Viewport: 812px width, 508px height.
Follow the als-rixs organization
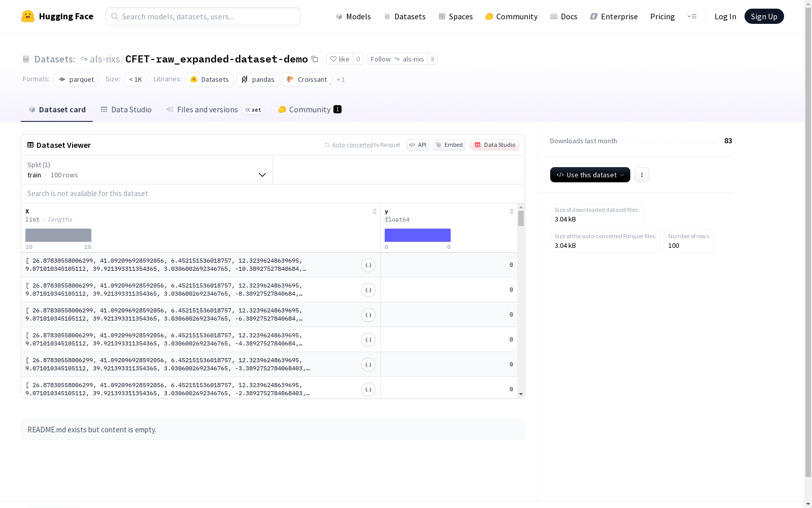point(397,59)
